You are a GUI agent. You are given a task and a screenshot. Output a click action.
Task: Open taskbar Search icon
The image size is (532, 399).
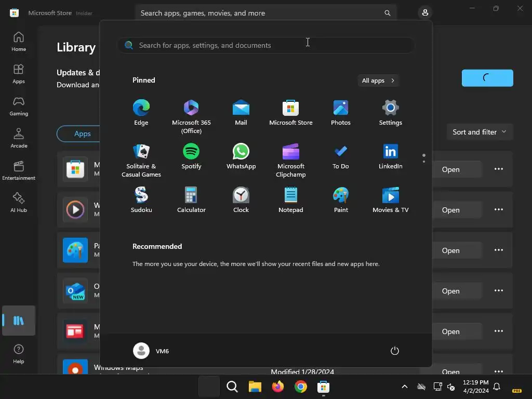point(232,387)
